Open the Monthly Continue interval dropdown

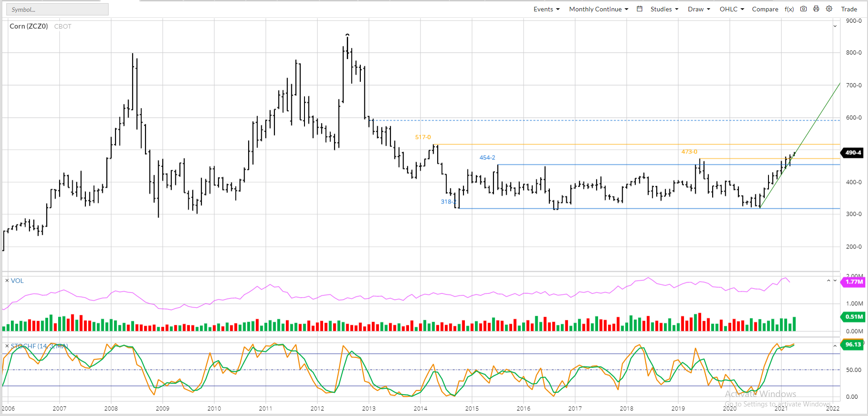coord(599,9)
